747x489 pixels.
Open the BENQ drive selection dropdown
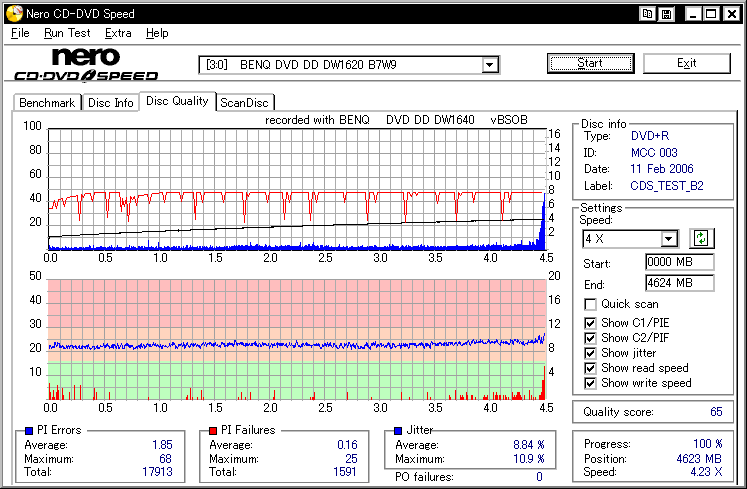click(x=490, y=65)
